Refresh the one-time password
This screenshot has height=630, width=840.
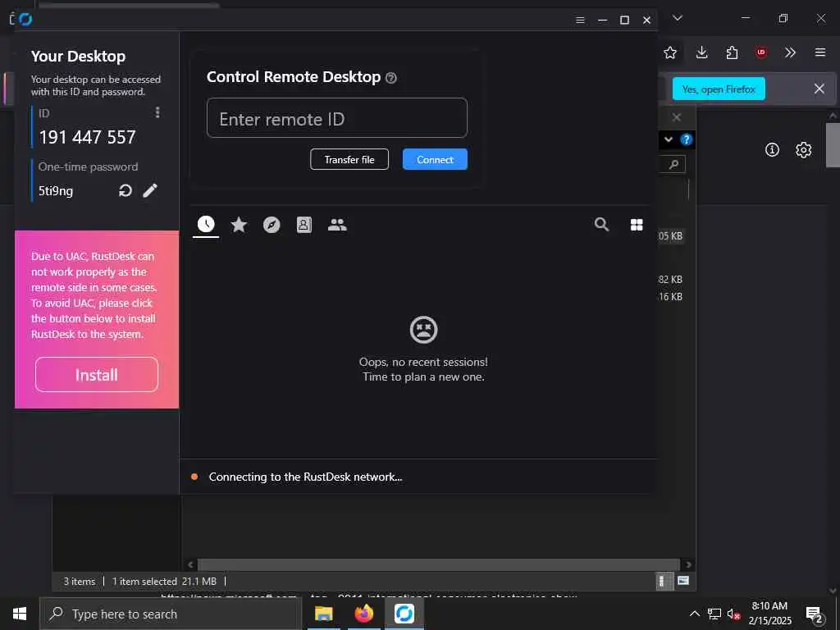(x=126, y=190)
